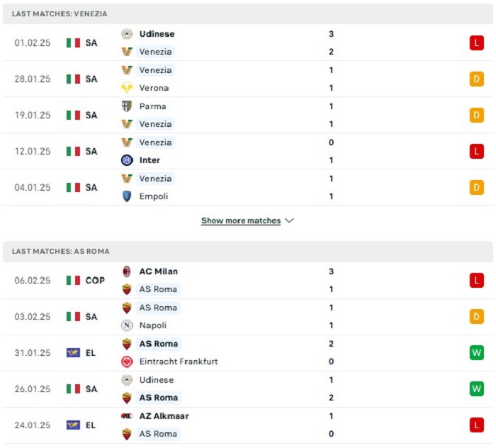Click the Europa League flag on 24.01.25 match
This screenshot has height=448, width=496.
pyautogui.click(x=73, y=425)
